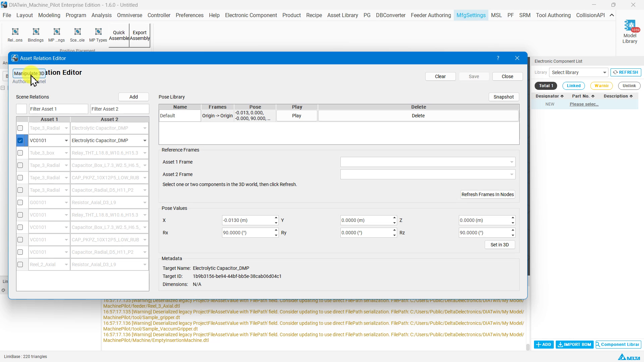Image resolution: width=644 pixels, height=362 pixels.
Task: Increase the Ry rotation value
Action: coord(394,230)
